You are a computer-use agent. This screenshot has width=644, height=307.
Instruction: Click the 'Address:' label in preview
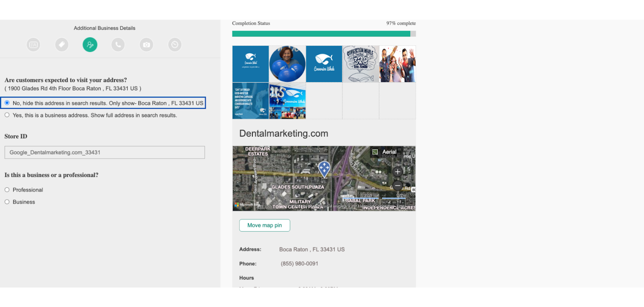point(250,249)
